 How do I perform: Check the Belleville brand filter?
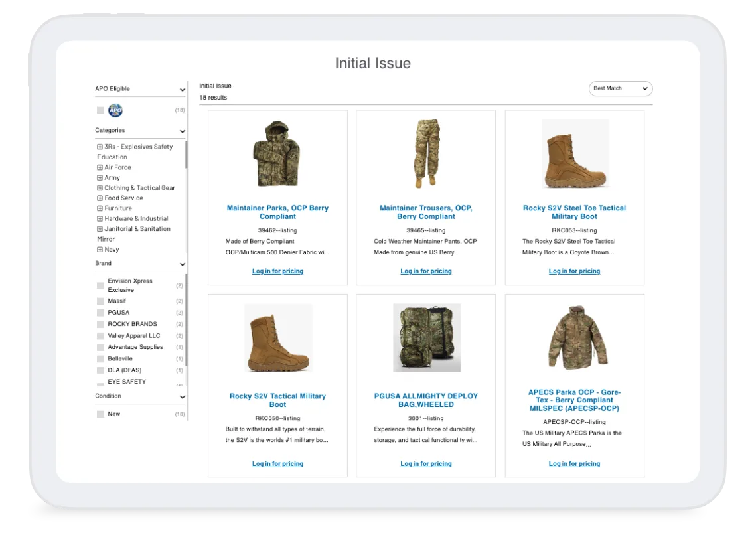pos(100,359)
